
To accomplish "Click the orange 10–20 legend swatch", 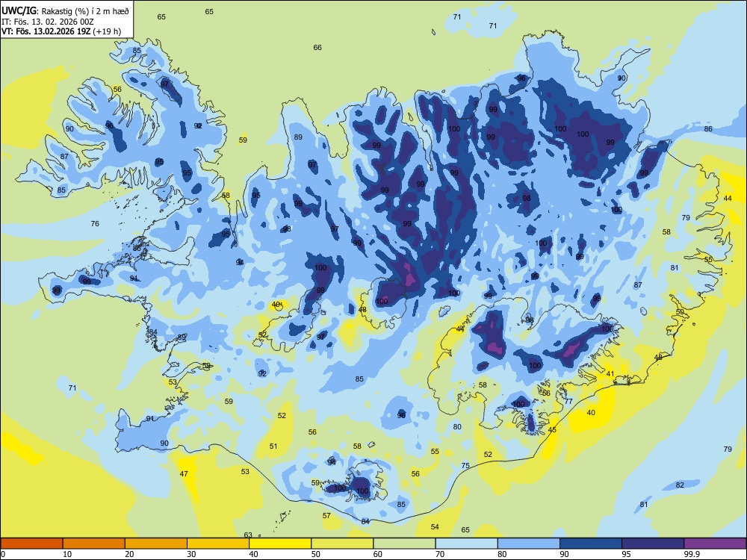I will click(x=94, y=544).
